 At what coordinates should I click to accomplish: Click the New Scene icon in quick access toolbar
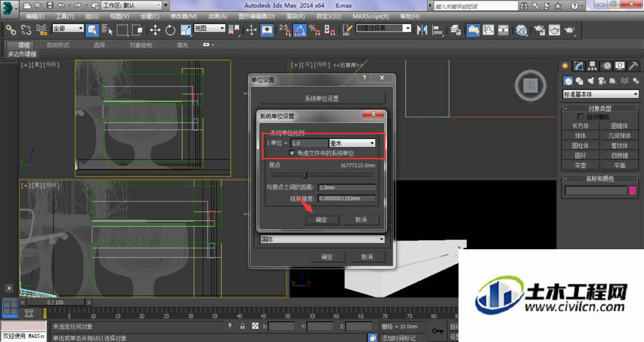[x=27, y=5]
